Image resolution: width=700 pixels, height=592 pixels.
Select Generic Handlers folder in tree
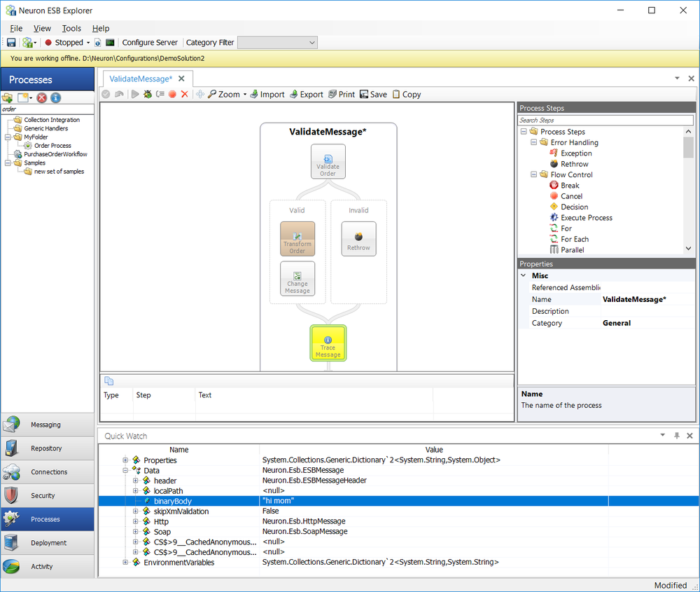click(x=46, y=128)
